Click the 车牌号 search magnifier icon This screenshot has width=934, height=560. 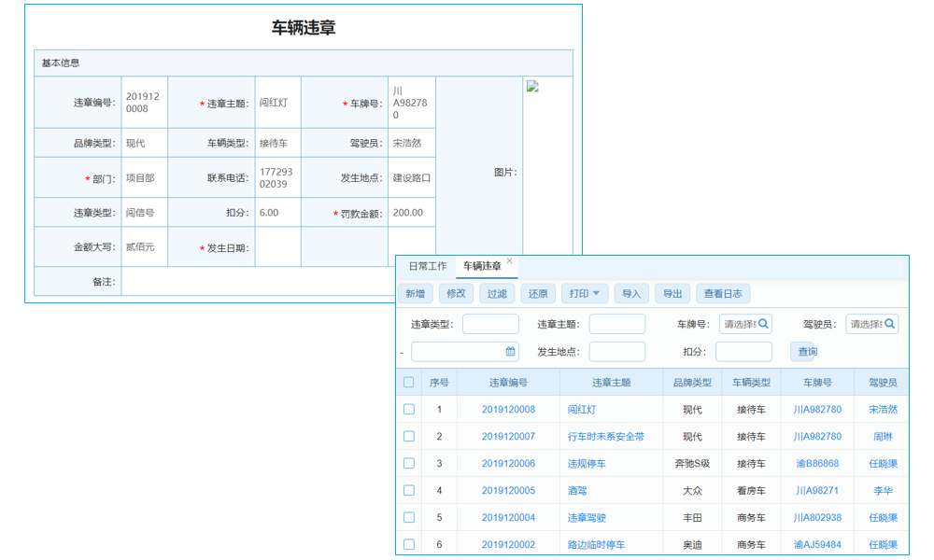(x=764, y=324)
